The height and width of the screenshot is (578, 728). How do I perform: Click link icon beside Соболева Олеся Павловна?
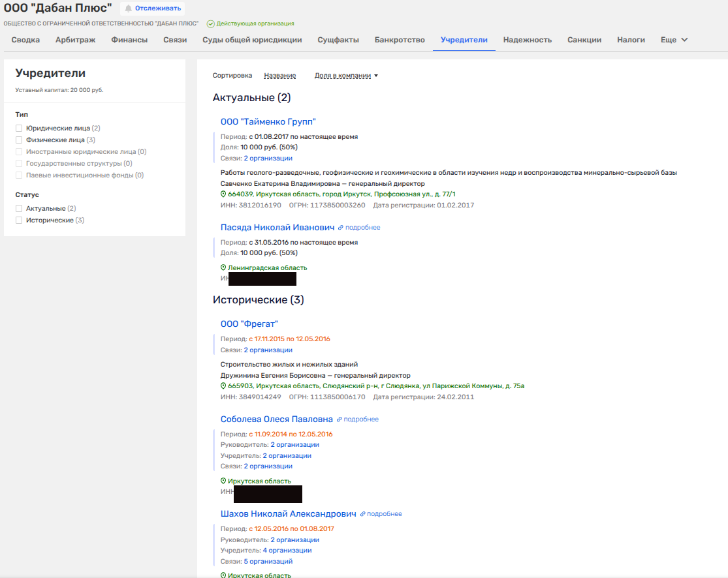pos(340,419)
